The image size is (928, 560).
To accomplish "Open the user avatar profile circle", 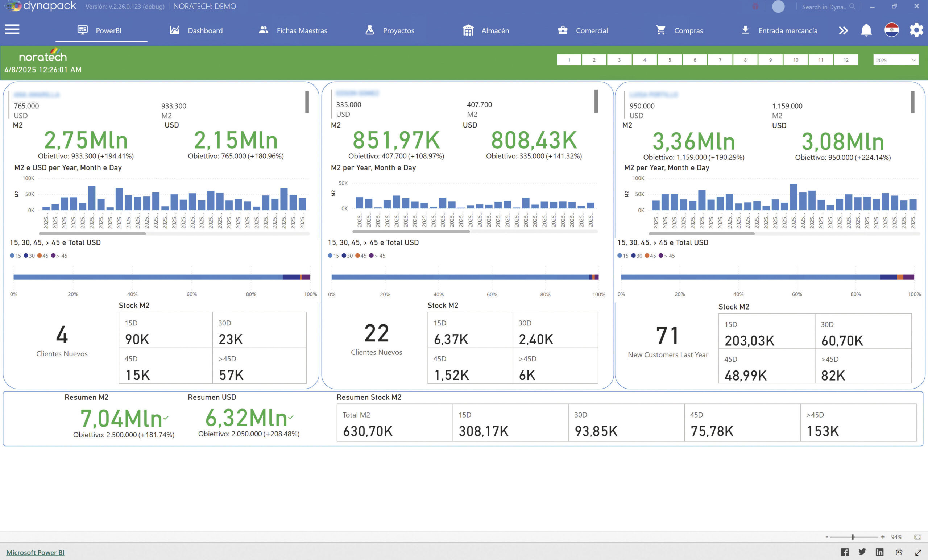I will (778, 7).
